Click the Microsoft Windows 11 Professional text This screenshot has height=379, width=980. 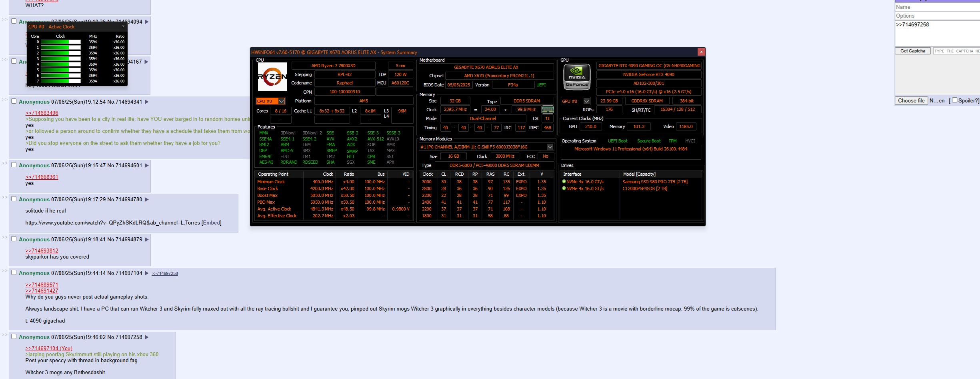tap(630, 149)
